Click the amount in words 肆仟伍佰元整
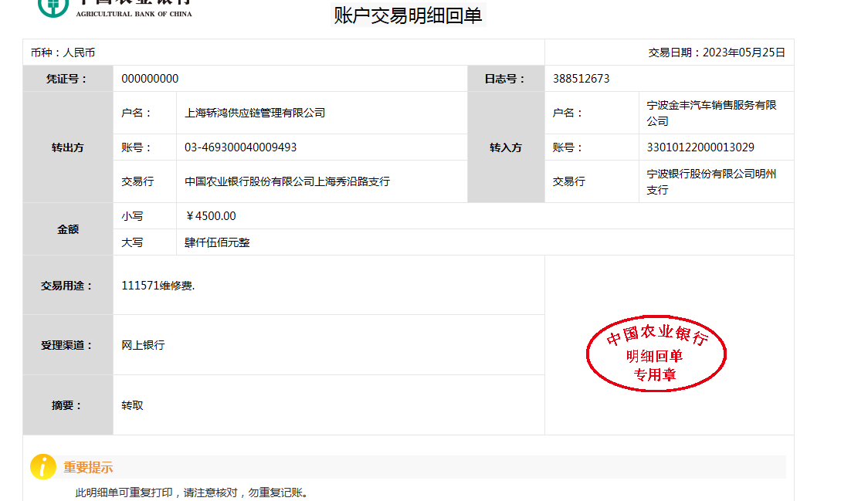868x501 pixels. [217, 242]
